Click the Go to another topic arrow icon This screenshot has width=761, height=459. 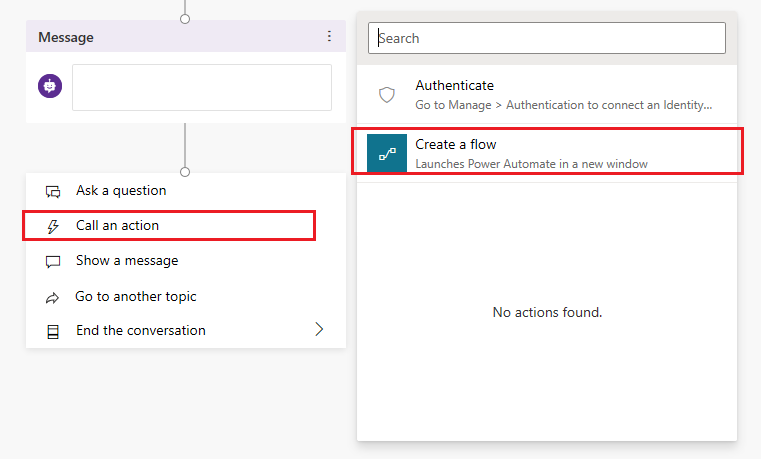53,297
